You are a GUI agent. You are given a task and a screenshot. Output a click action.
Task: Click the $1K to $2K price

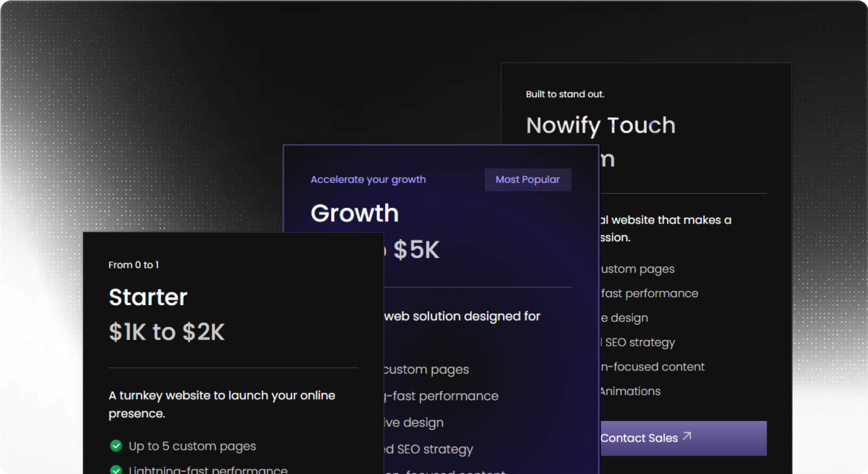(166, 332)
